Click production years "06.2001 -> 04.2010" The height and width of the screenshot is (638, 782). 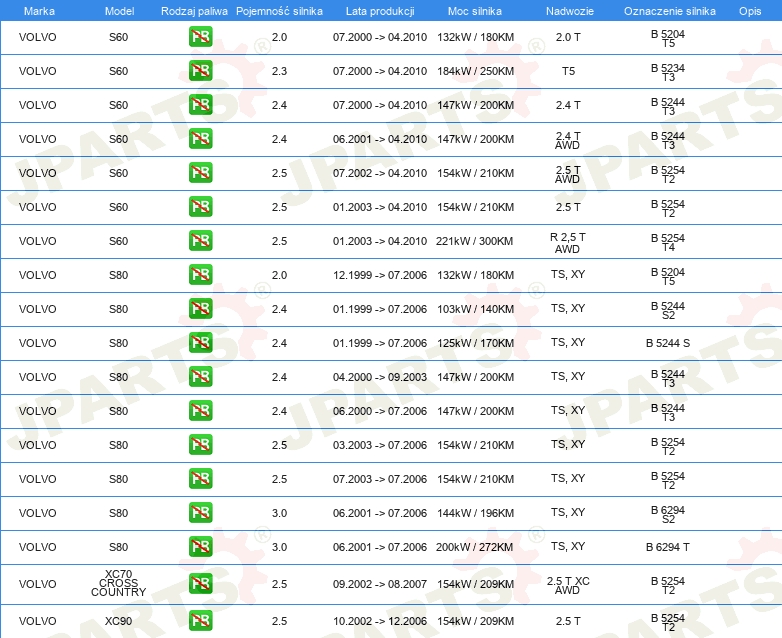point(380,139)
